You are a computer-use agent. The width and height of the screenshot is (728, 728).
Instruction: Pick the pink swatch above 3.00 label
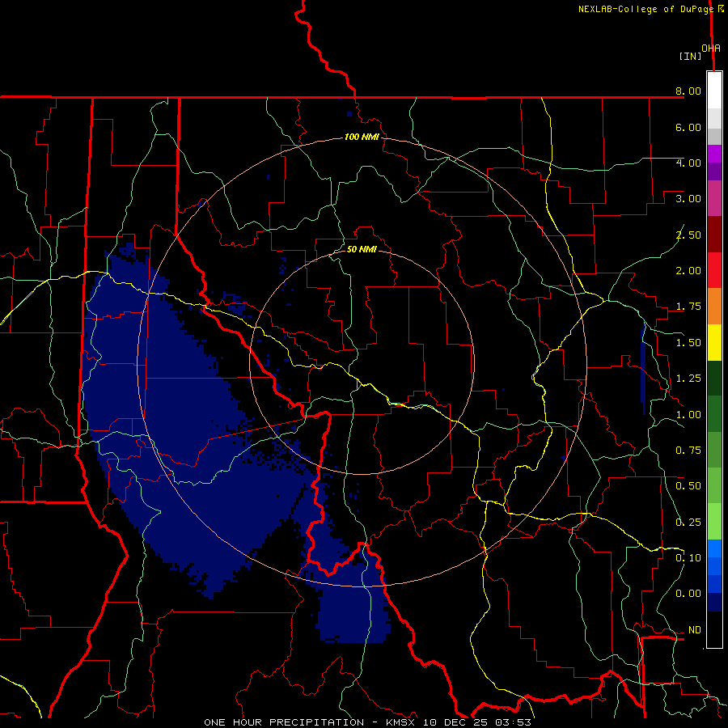[x=714, y=198]
